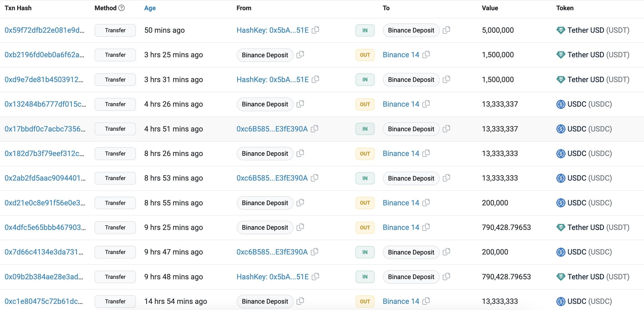
Task: Click the Binance Deposit tag in the 9 hrs 47 mins row
Action: 411,252
